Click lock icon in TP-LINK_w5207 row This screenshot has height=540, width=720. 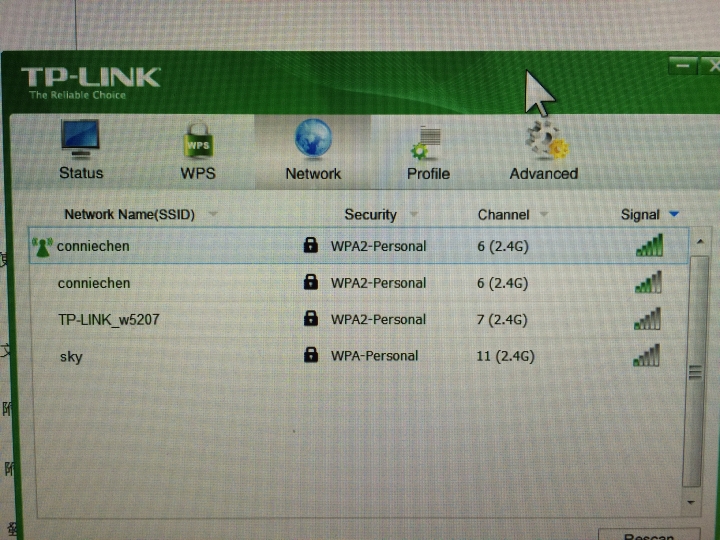pyautogui.click(x=311, y=318)
